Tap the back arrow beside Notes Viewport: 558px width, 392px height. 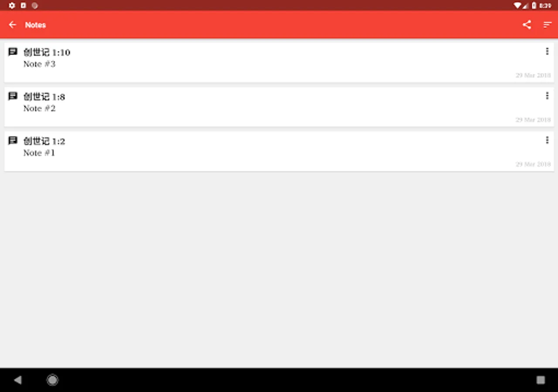pos(13,25)
